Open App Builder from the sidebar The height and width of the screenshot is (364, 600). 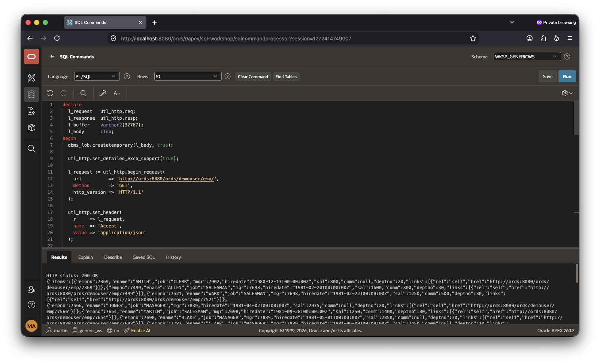pos(31,78)
